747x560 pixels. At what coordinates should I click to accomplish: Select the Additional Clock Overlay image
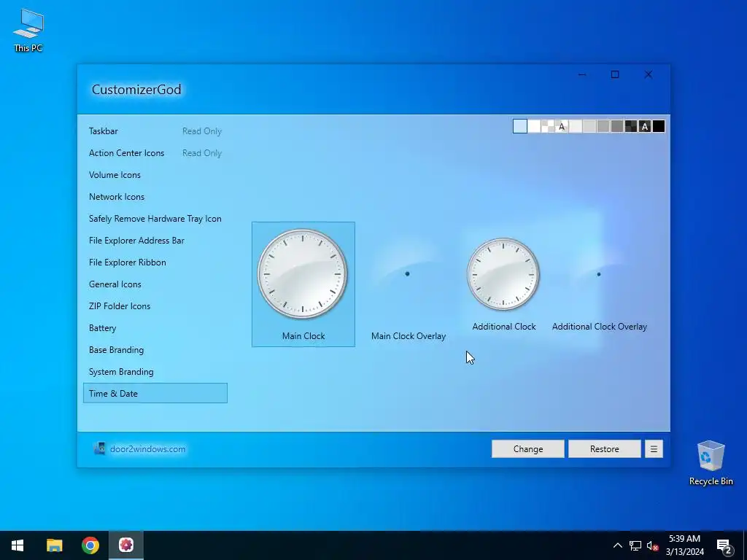(600, 284)
